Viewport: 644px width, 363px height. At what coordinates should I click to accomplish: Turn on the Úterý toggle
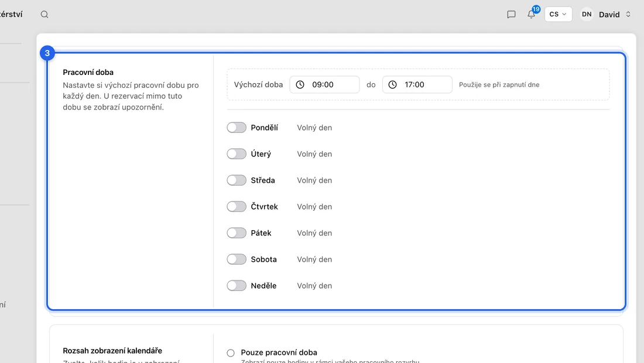point(237,154)
